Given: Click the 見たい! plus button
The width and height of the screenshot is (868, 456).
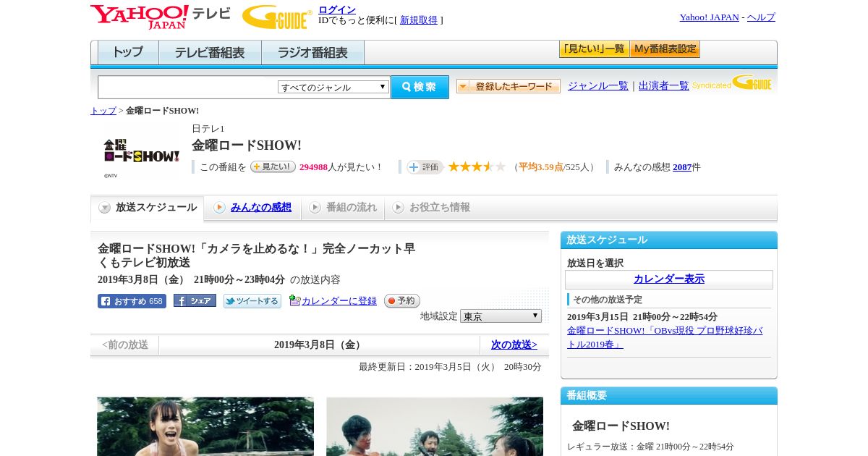Looking at the screenshot, I should point(273,166).
